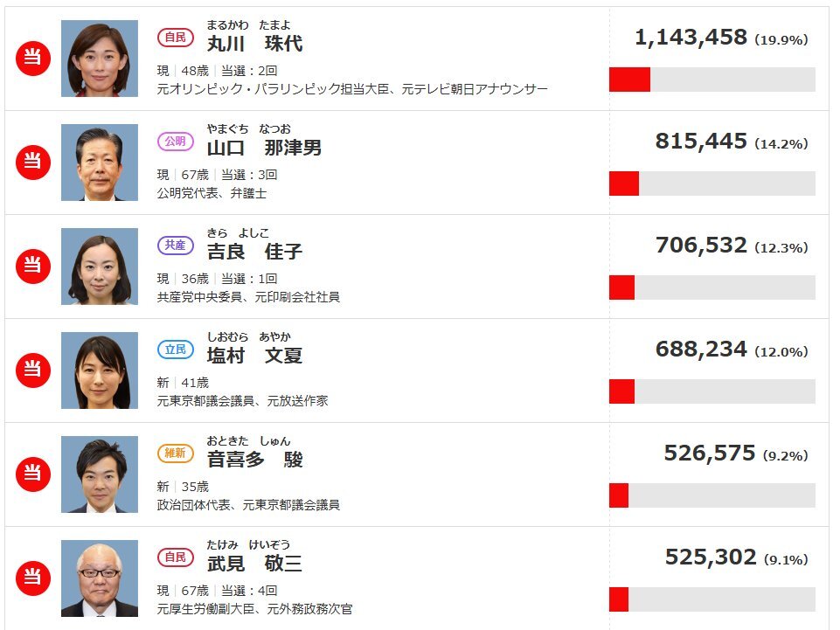The image size is (840, 630).
Task: Click the vote share bar for 1,143,458 votes
Action: click(x=712, y=80)
